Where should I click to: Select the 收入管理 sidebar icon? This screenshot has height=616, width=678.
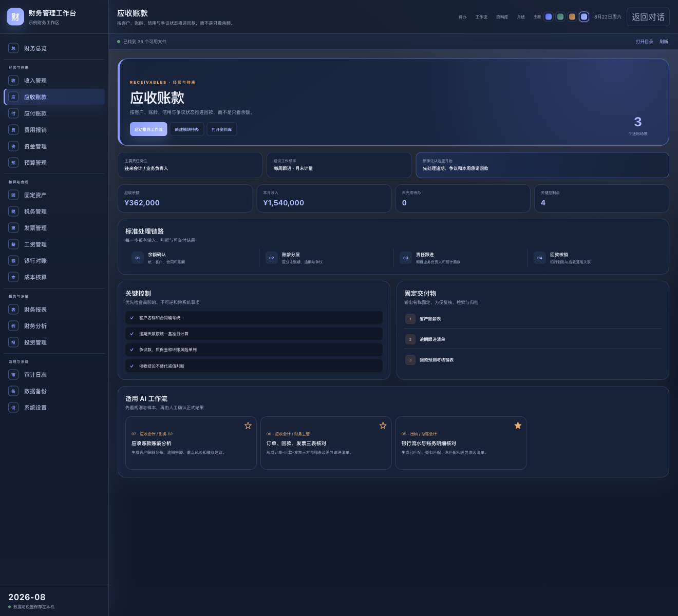click(13, 81)
